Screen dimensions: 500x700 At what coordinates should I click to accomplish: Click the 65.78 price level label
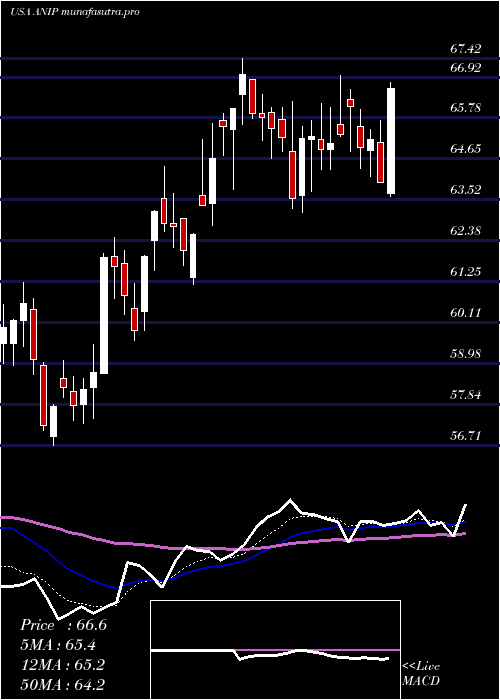(466, 108)
